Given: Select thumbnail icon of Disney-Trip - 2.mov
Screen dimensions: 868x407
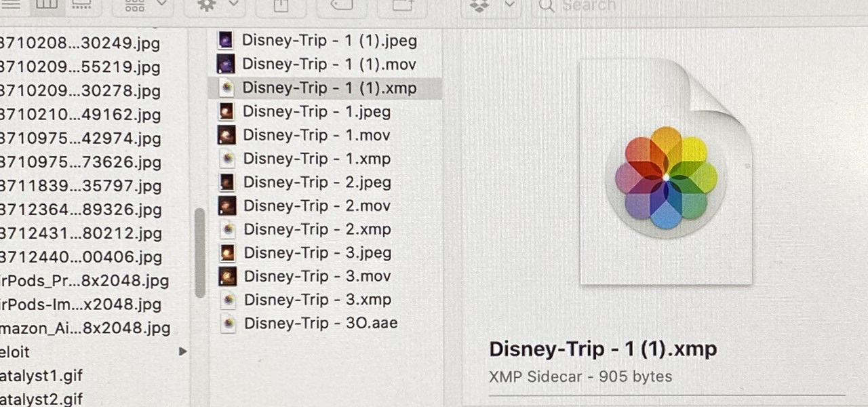Looking at the screenshot, I should click(x=227, y=206).
